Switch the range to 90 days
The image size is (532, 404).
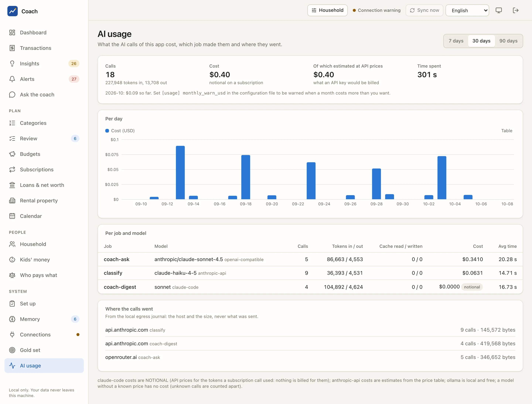pyautogui.click(x=508, y=41)
